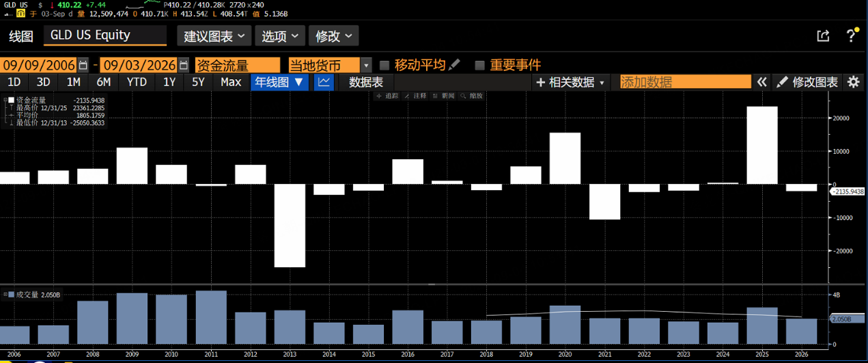
Task: Open chart settings gear icon
Action: click(x=853, y=82)
